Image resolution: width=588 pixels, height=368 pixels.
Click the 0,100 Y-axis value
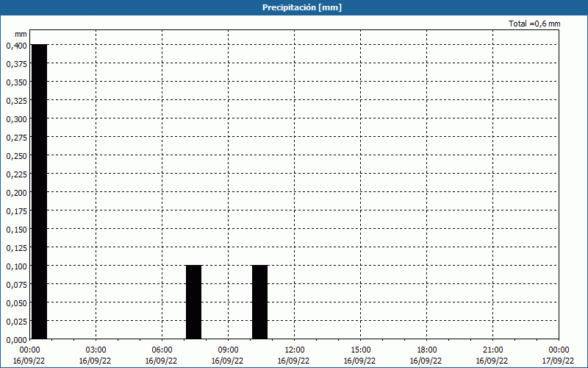point(16,266)
